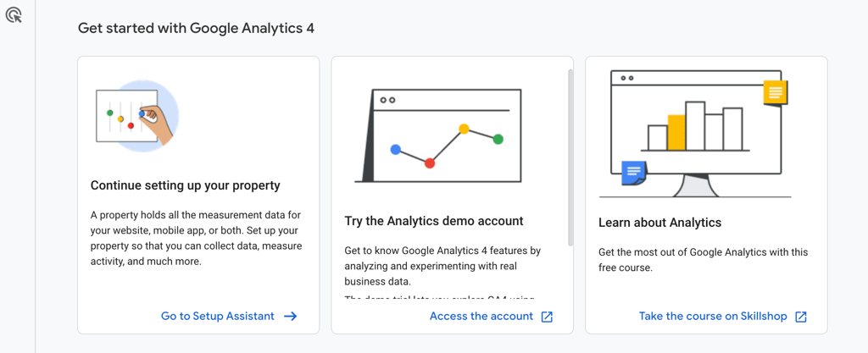Click the hand-with-sliders setup illustration
Image resolution: width=868 pixels, height=353 pixels.
(136, 117)
